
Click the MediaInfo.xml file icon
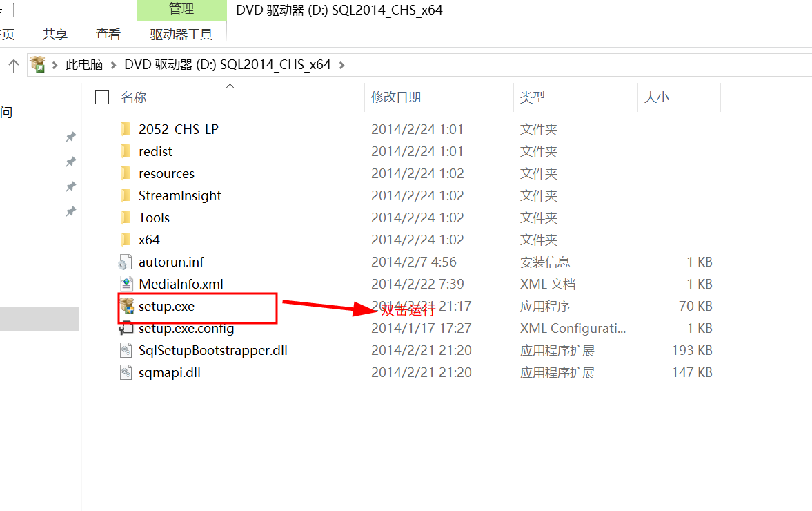click(126, 284)
